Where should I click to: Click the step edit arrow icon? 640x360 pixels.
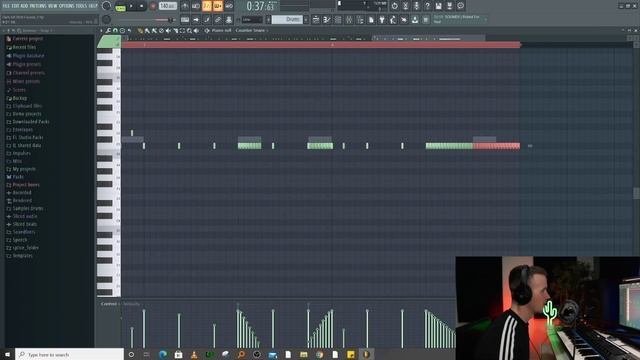click(x=196, y=20)
